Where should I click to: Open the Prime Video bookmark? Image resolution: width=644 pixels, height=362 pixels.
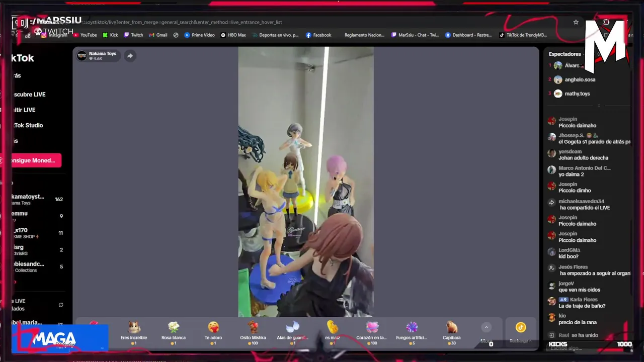[199, 35]
